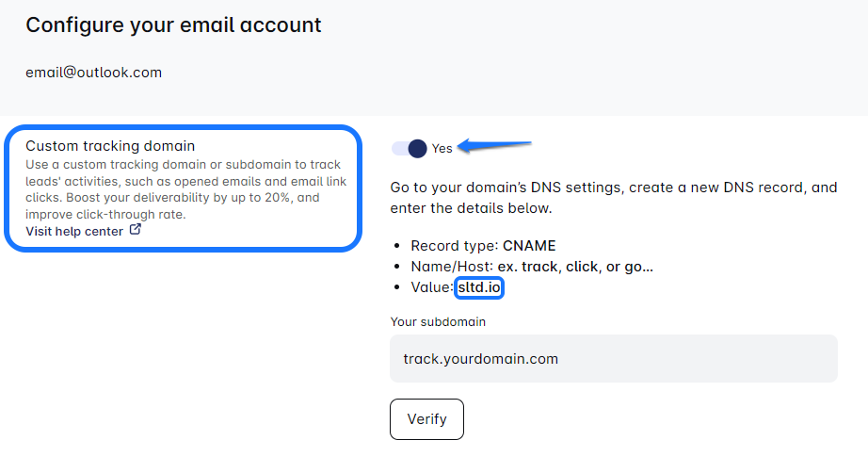Click the Your subdomain field label
Viewport: 868px width, 457px height.
(438, 321)
